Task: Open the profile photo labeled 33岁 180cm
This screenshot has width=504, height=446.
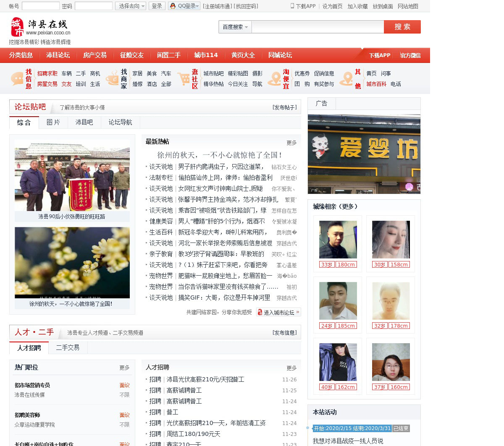Action: pos(338,240)
